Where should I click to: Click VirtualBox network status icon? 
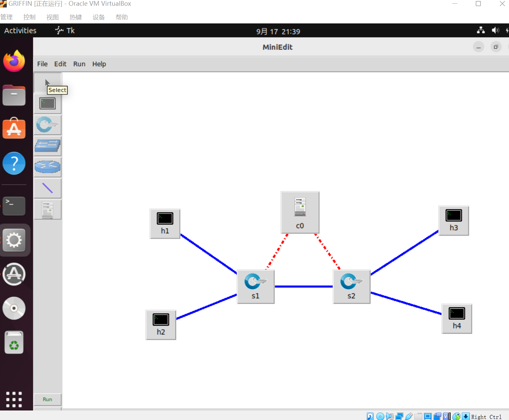[399, 416]
